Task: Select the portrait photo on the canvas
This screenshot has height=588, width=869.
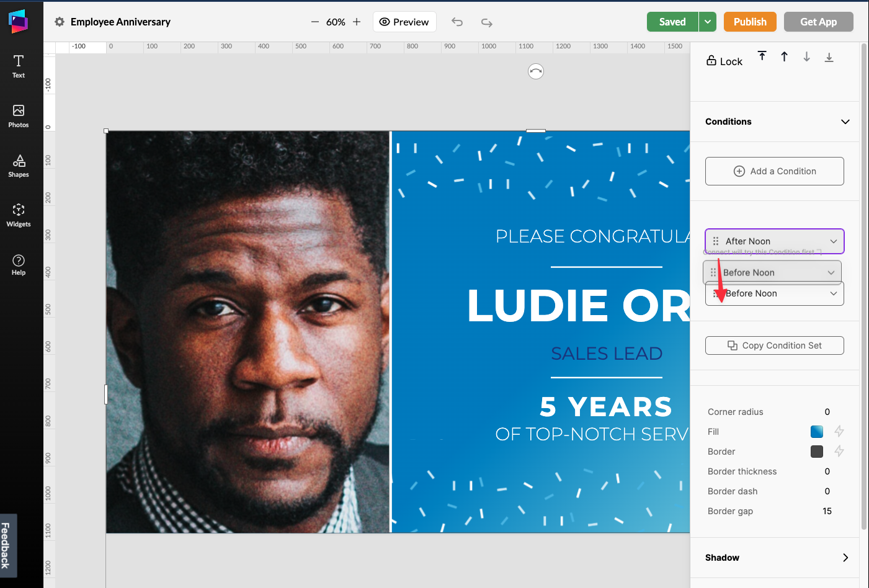Action: (x=248, y=332)
